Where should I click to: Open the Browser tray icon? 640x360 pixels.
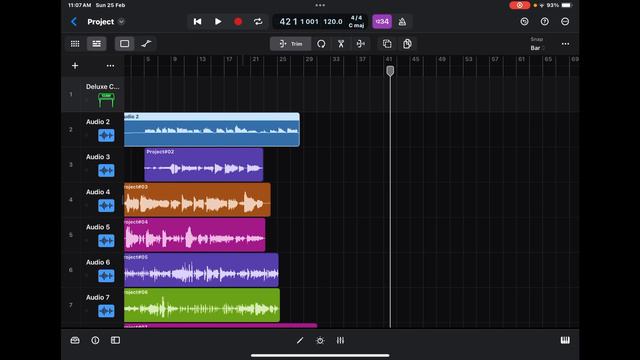tap(75, 340)
